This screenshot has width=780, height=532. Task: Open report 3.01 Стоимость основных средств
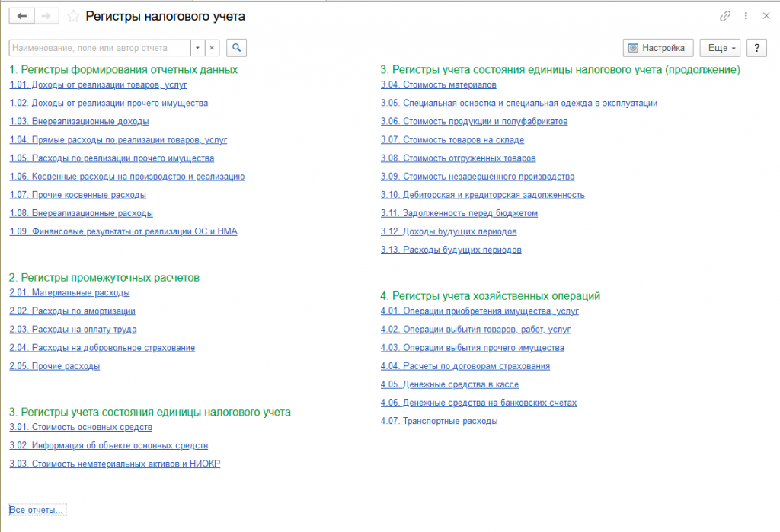(81, 427)
